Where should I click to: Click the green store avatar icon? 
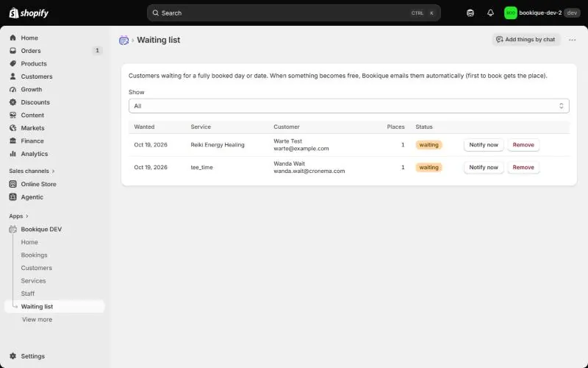[510, 13]
